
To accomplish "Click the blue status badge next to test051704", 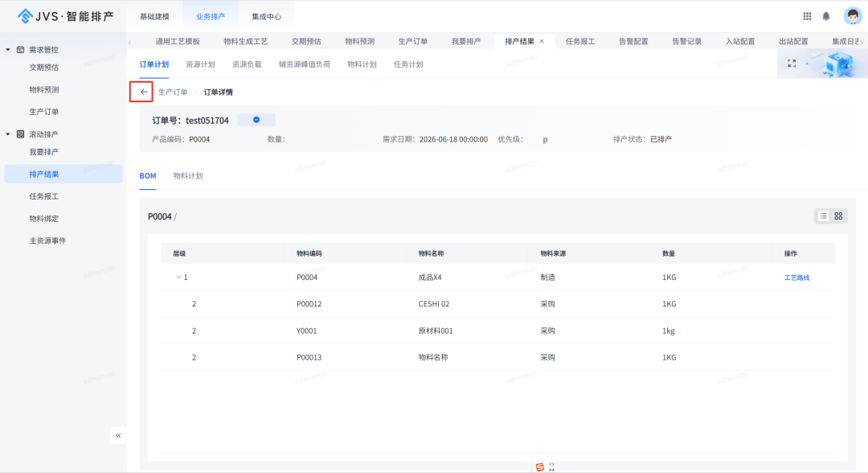I will (x=256, y=120).
